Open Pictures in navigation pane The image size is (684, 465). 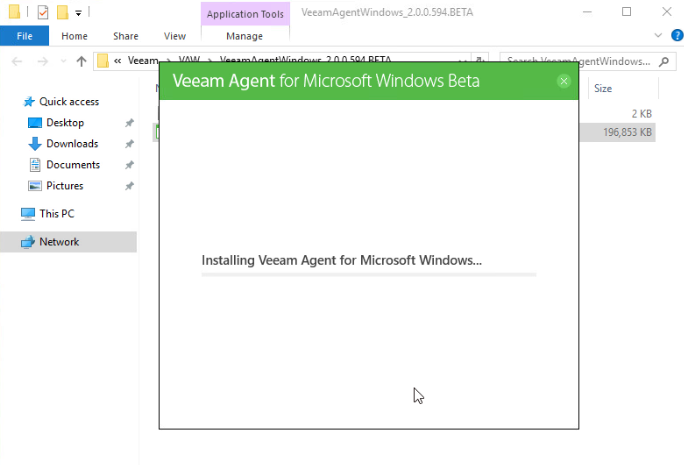point(65,185)
